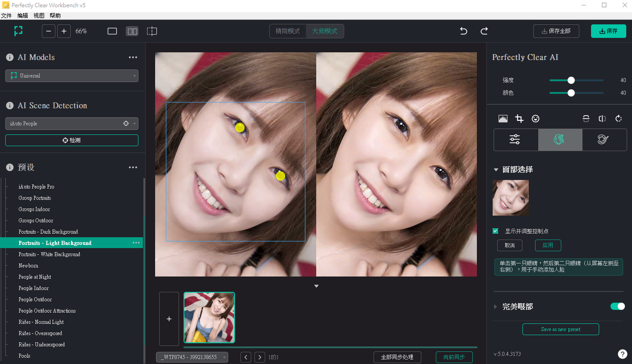Screen dimensions: 632x364
Task: Click the redo arrow icon
Action: point(484,31)
